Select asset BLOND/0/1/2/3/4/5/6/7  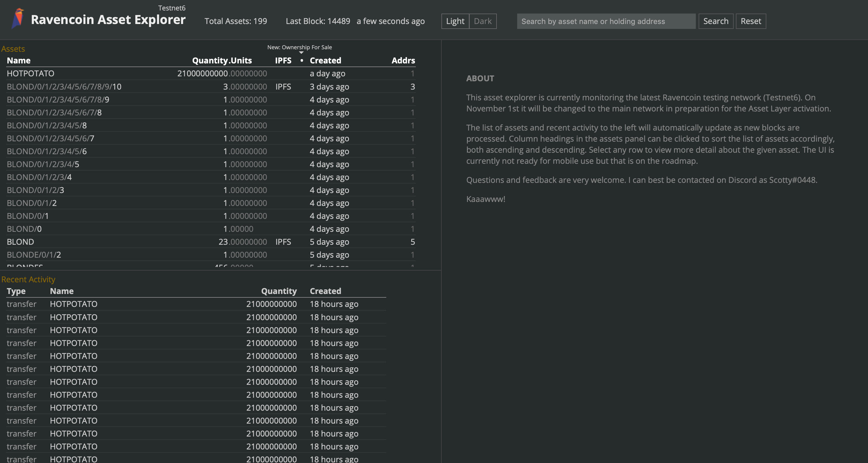pos(211,139)
